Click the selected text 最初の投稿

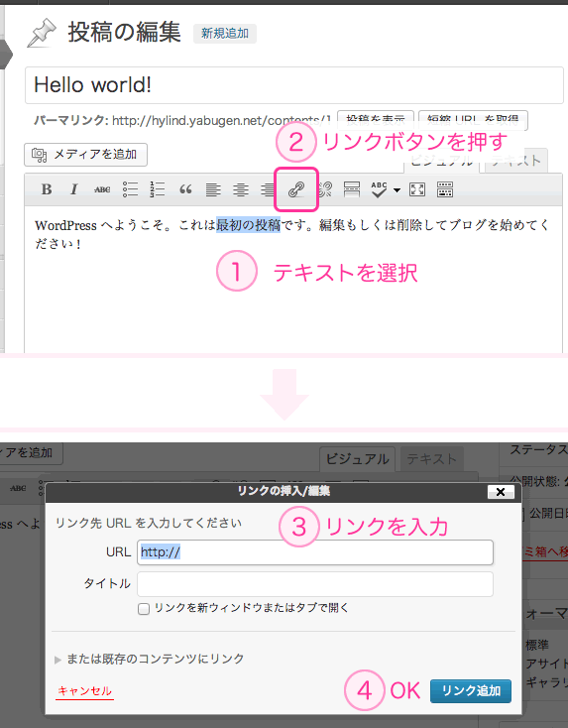pos(248,225)
